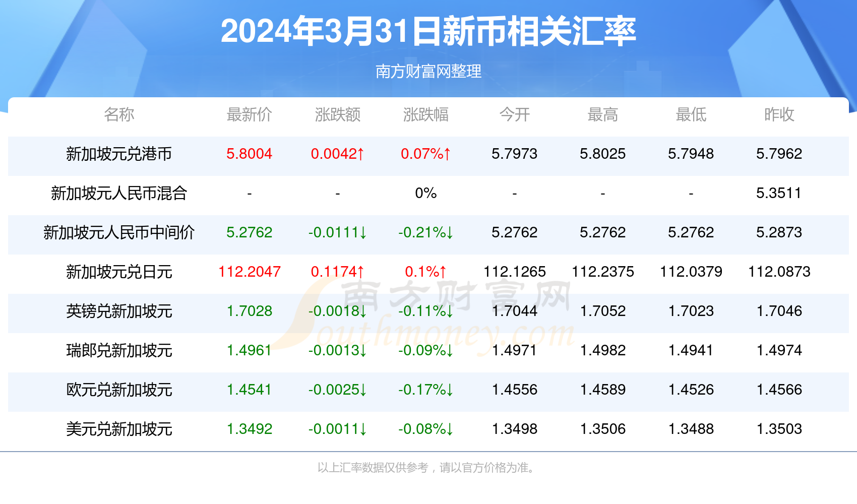Click the row name 新加坡元人民币中间价
The width and height of the screenshot is (857, 504).
(x=119, y=232)
